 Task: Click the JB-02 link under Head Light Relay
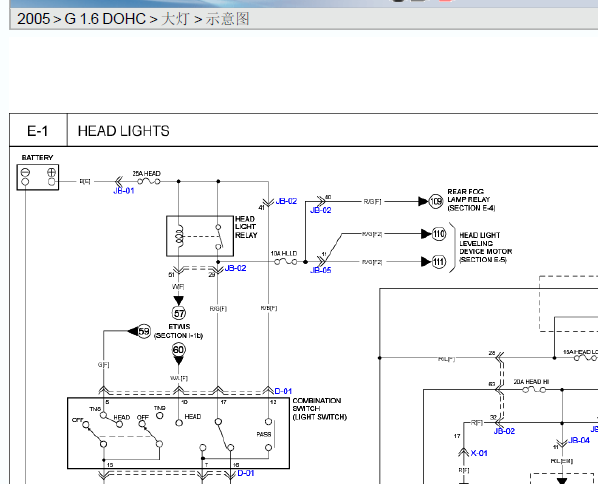coord(236,268)
